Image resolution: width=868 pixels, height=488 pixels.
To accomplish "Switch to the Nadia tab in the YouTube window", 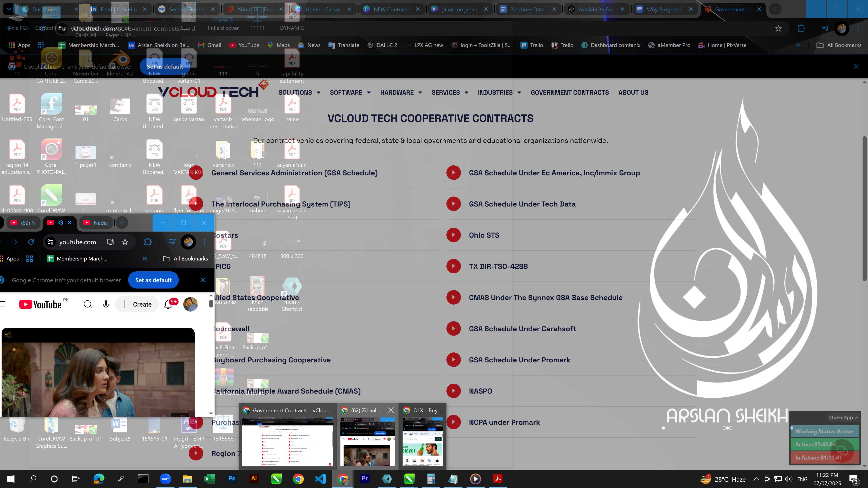I will [96, 223].
